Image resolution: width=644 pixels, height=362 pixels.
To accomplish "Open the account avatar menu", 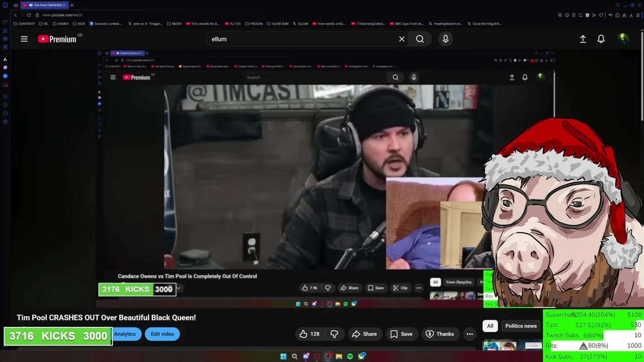I will tap(623, 39).
